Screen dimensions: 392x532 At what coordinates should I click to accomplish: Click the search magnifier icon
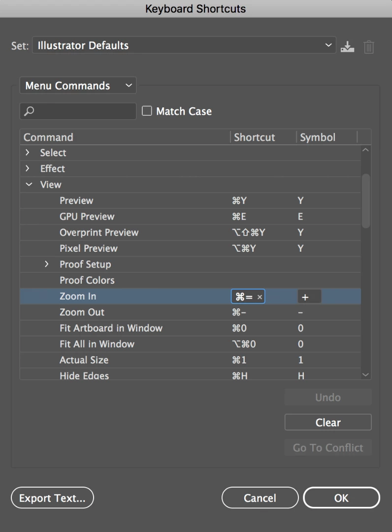coord(30,111)
